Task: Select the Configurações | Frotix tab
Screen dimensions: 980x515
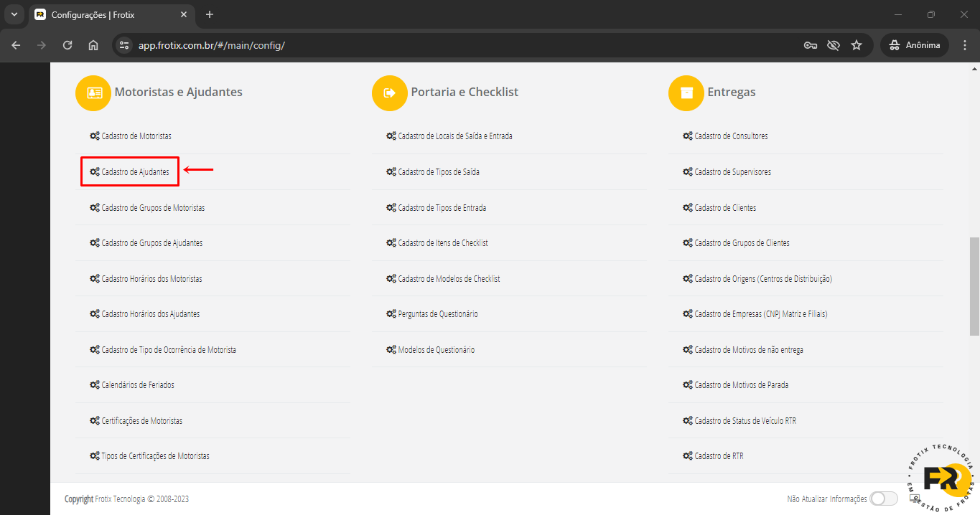Action: (108, 14)
